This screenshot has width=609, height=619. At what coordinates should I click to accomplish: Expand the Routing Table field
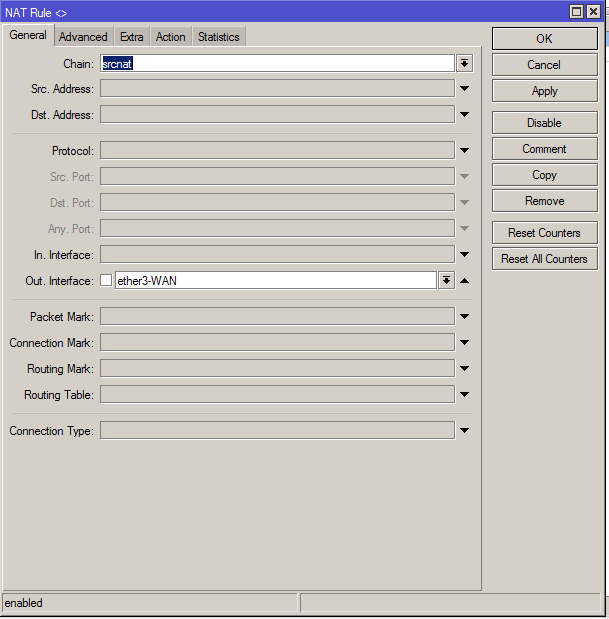[x=465, y=394]
